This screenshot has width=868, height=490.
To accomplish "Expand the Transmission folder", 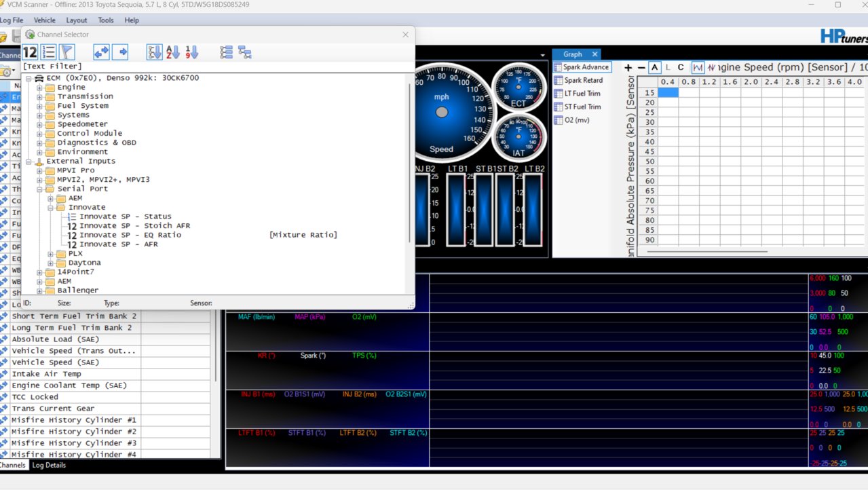I will pos(39,96).
